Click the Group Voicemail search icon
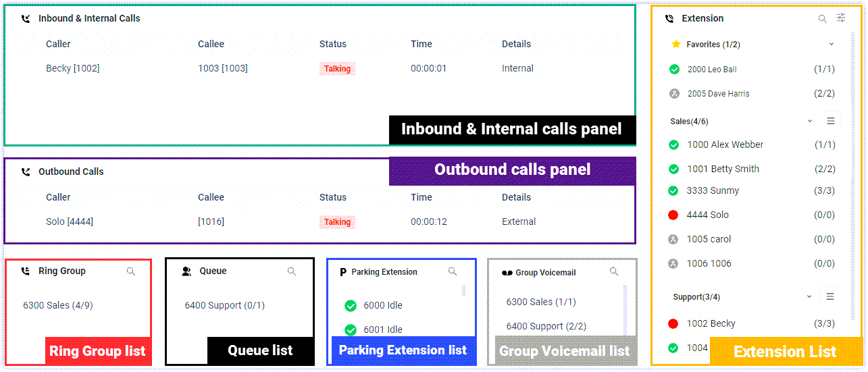 [x=614, y=271]
